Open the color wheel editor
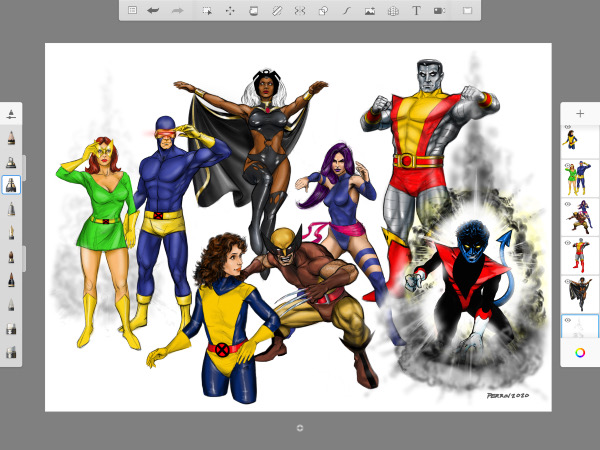Screen dimensions: 600x450 580,353
